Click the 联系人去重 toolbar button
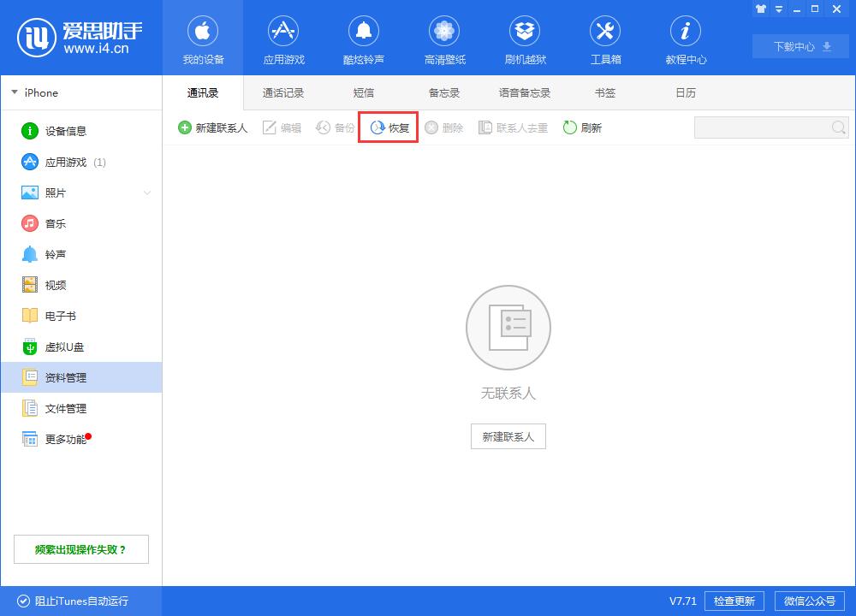Screen dimensions: 856x616 click(513, 127)
